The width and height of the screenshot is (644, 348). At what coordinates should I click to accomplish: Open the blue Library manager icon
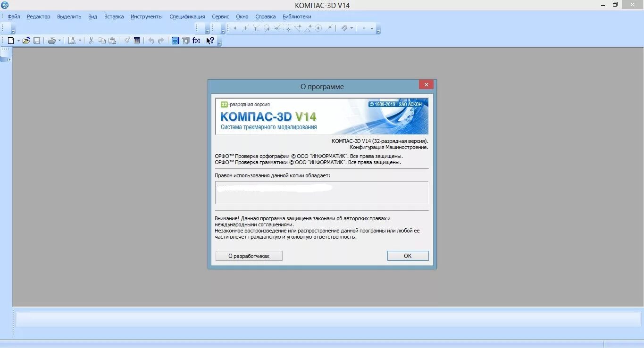click(175, 41)
